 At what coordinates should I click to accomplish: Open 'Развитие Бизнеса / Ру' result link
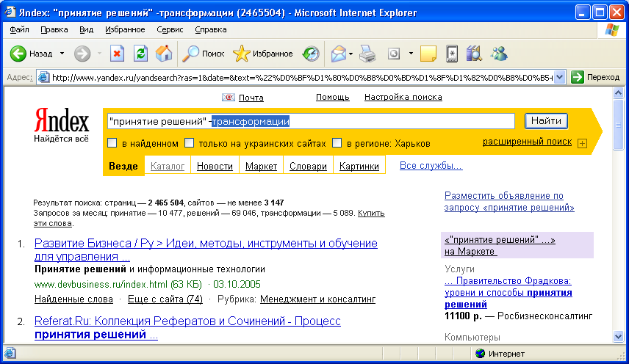206,250
